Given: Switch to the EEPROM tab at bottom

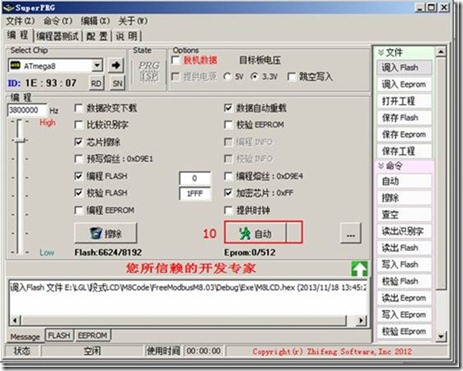Looking at the screenshot, I should pos(92,335).
